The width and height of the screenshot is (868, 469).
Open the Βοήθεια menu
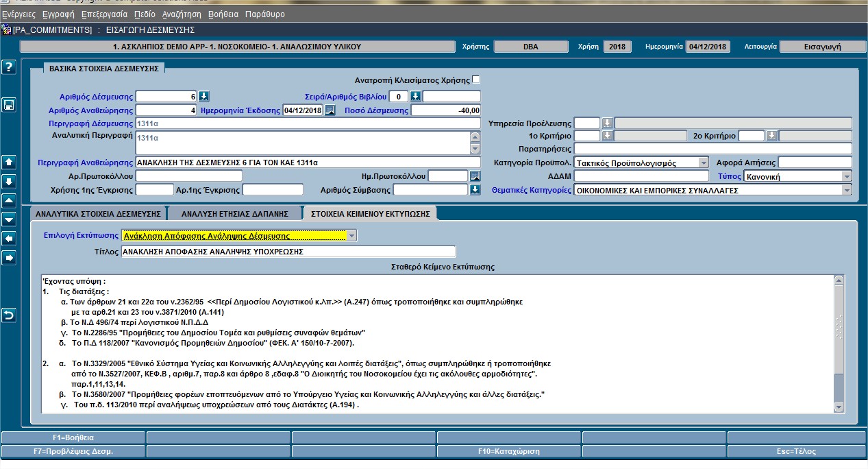point(223,14)
